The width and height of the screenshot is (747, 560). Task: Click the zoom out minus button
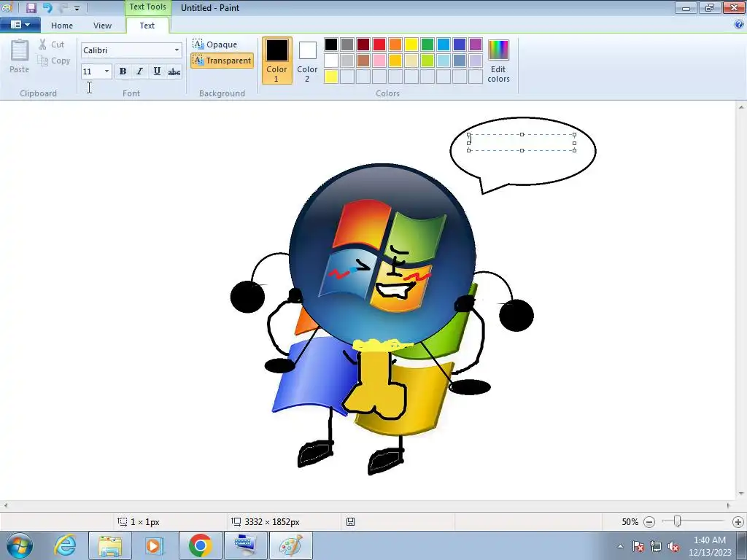pyautogui.click(x=649, y=522)
